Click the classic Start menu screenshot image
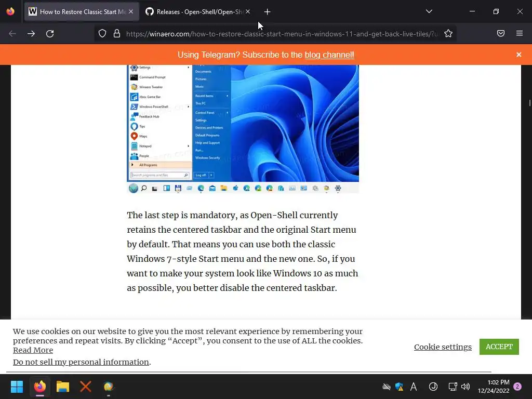 243,129
